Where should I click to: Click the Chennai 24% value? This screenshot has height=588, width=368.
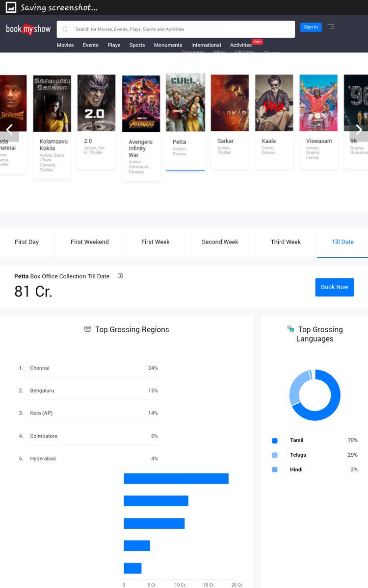pos(153,368)
